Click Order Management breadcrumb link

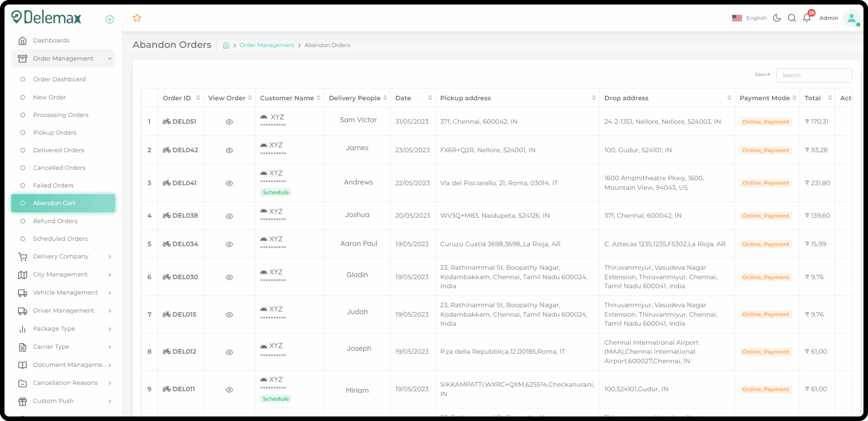click(267, 45)
